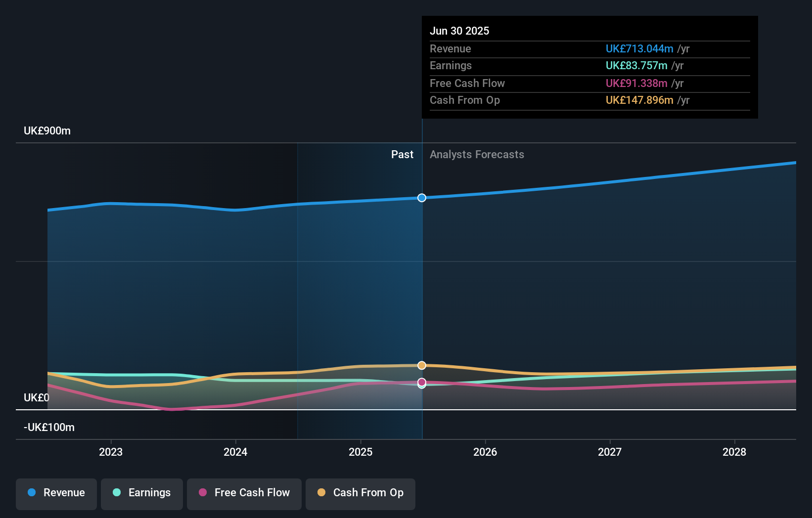The height and width of the screenshot is (518, 812).
Task: Click the blue Revenue legend dot
Action: tap(32, 493)
